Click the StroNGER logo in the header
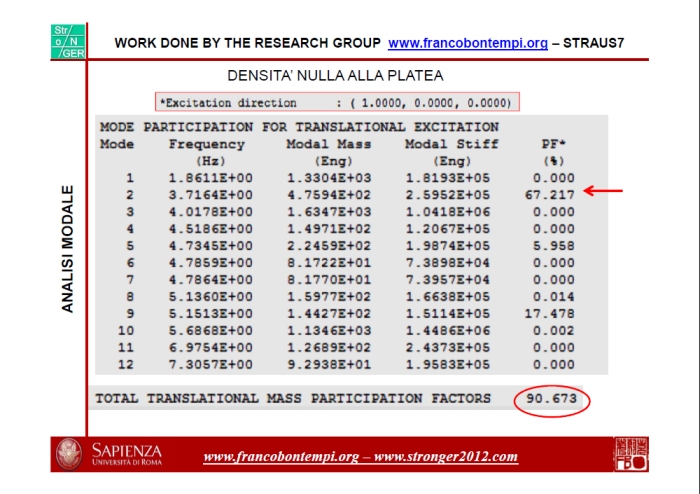Screen dimensions: 700x494 (x=68, y=42)
